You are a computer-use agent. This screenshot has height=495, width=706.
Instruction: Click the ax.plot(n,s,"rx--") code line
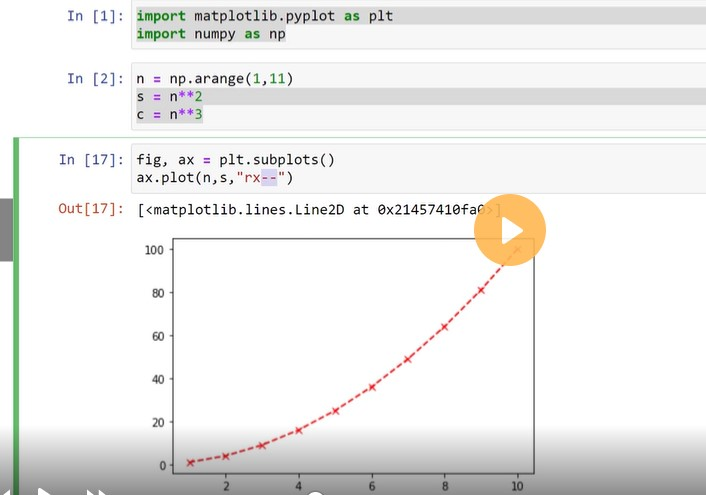pos(215,178)
